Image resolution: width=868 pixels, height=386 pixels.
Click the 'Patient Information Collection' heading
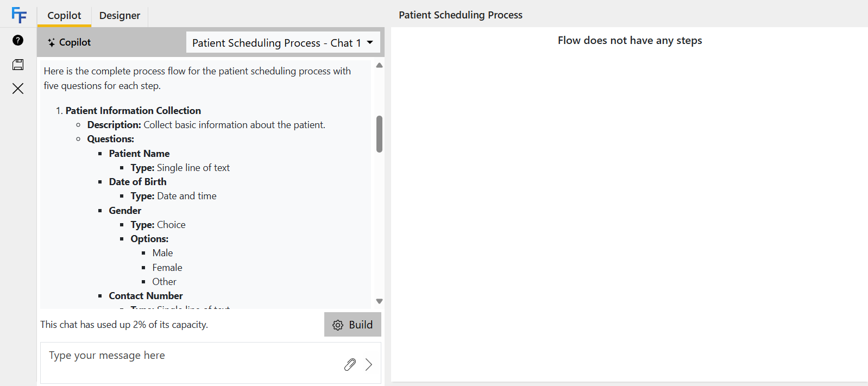[x=133, y=110]
